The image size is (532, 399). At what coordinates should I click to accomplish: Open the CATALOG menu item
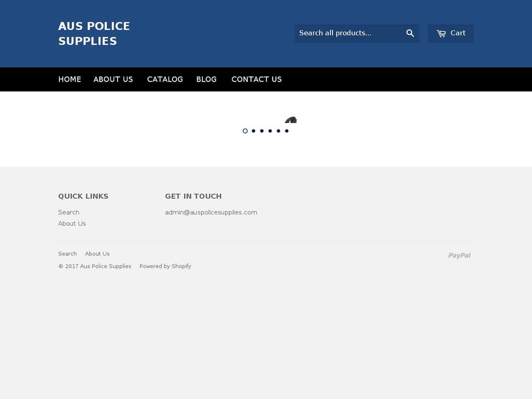pos(165,79)
